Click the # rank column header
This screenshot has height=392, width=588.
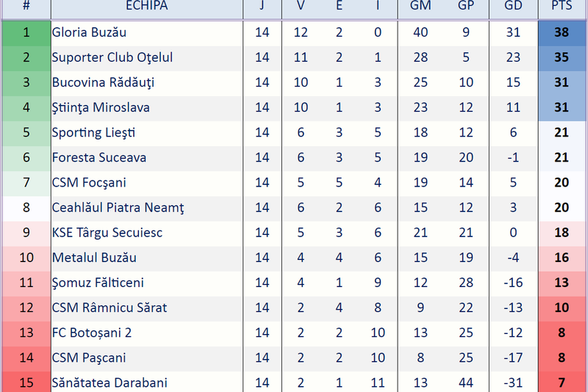pos(26,7)
